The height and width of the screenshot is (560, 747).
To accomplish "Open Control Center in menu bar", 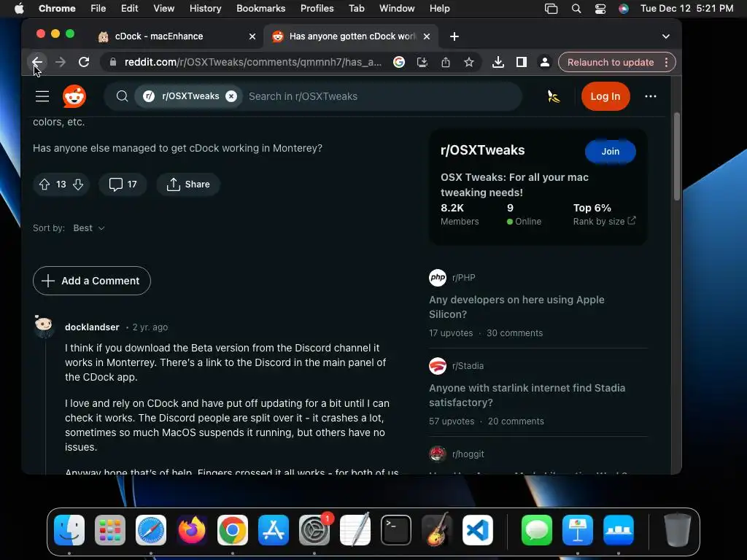I will tap(600, 8).
